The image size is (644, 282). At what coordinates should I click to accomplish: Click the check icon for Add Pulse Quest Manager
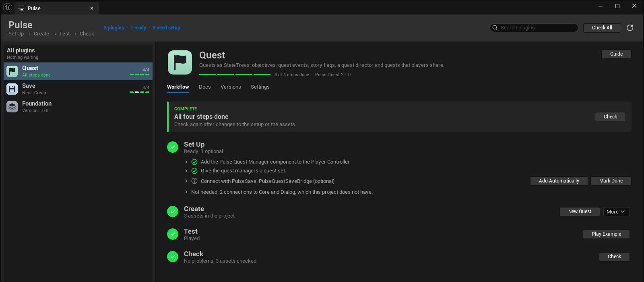(194, 162)
